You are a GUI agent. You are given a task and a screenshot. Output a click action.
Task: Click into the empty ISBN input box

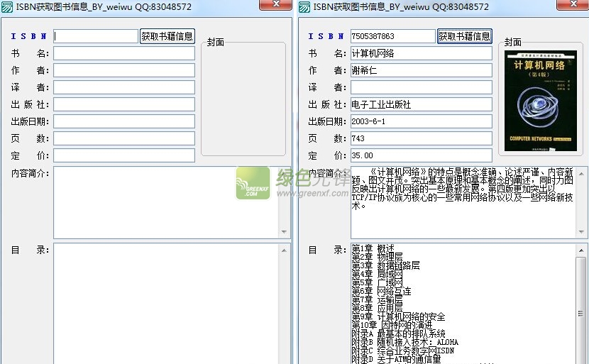coord(96,36)
